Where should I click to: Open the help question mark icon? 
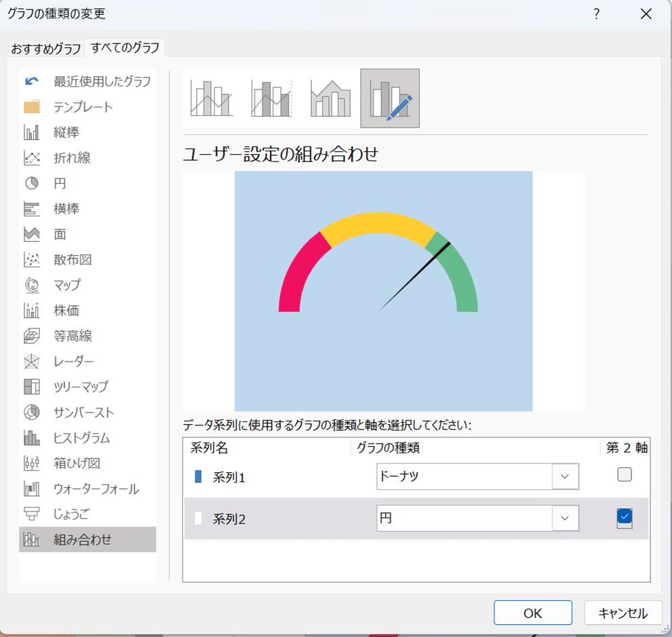pyautogui.click(x=597, y=14)
